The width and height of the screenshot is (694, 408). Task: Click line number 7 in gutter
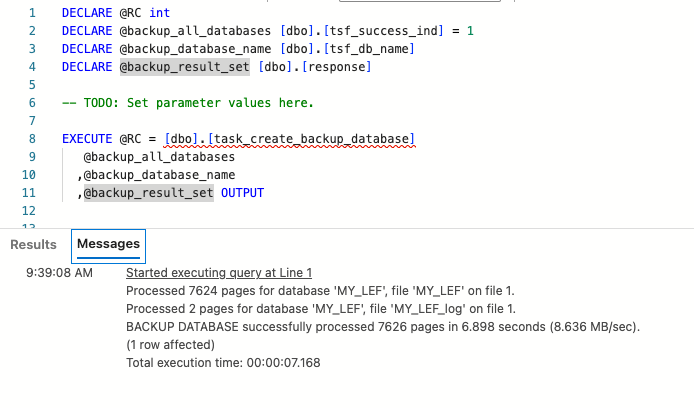[x=32, y=121]
